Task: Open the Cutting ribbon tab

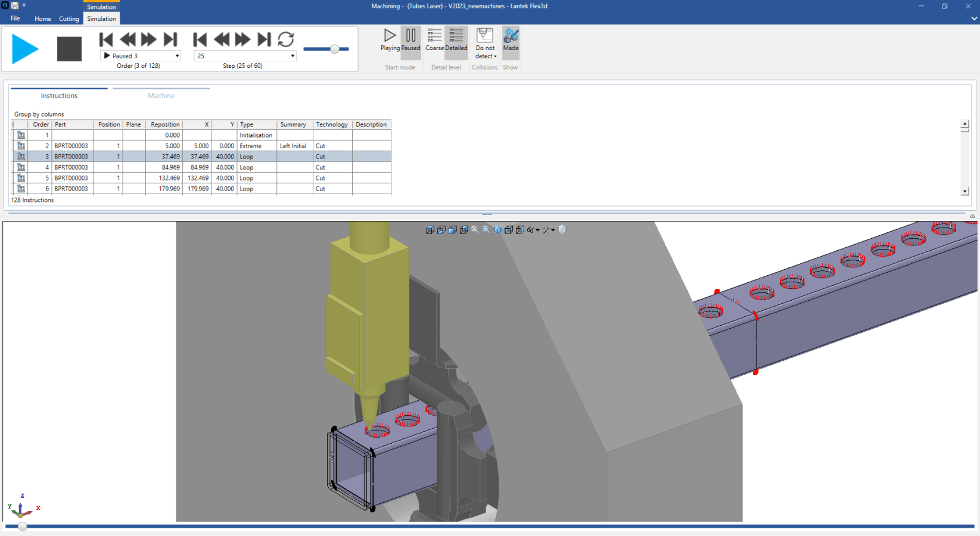Action: (69, 19)
